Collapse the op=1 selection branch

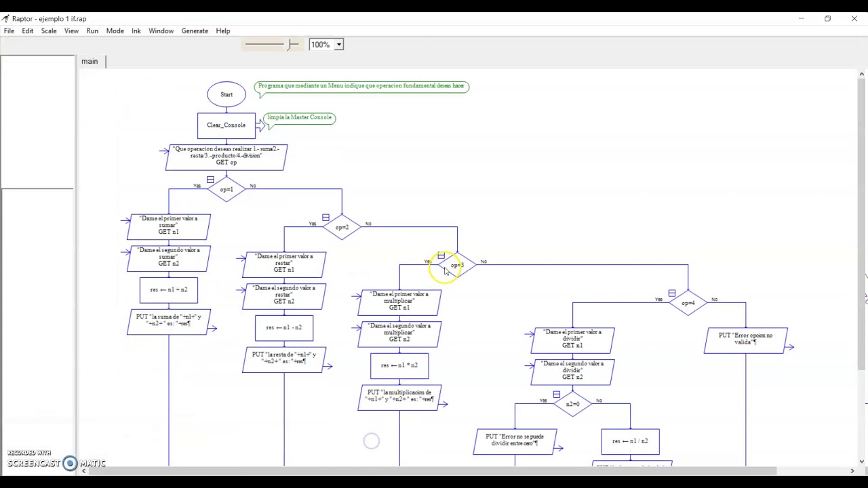210,180
